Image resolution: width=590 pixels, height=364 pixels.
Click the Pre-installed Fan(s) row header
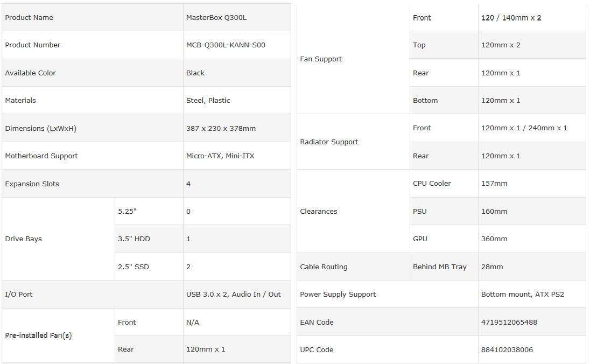38,335
